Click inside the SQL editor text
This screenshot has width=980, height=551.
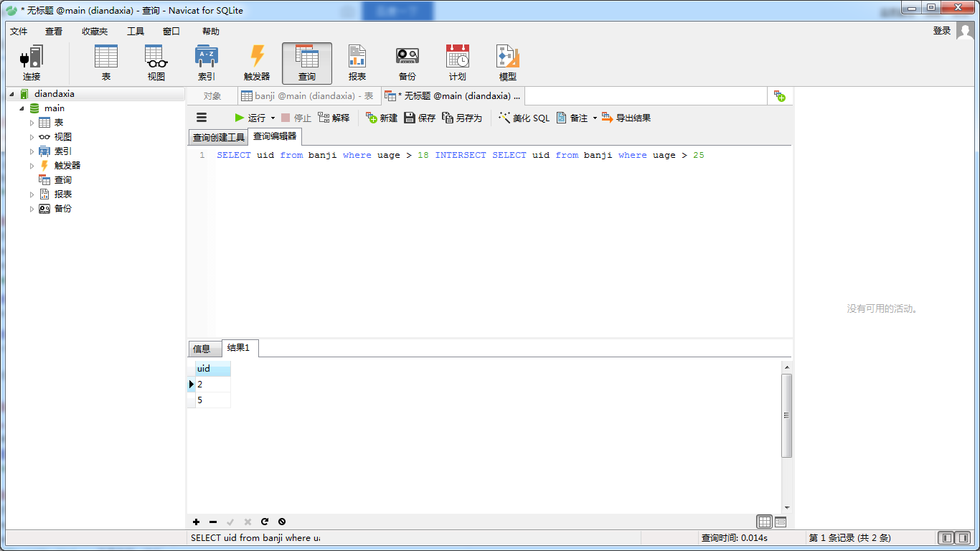point(461,155)
